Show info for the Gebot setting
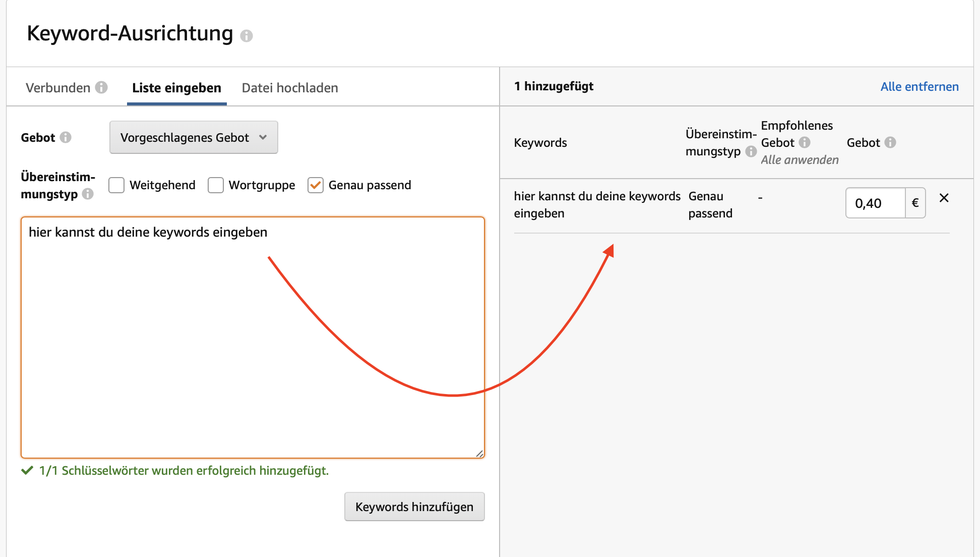This screenshot has height=557, width=980. click(66, 137)
